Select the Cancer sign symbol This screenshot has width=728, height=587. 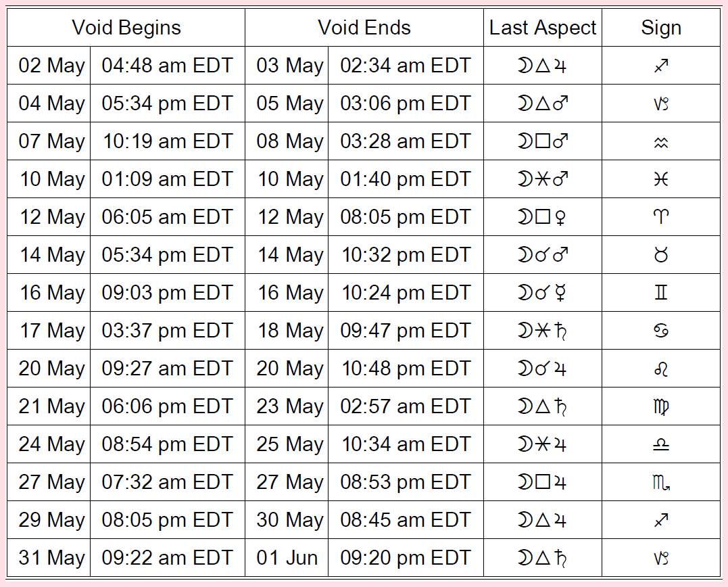[661, 331]
